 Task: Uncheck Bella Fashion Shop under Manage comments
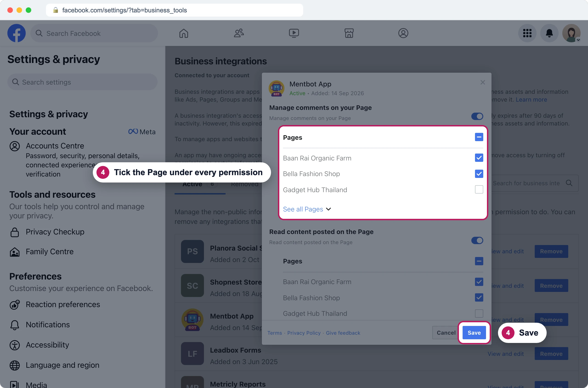[x=479, y=174]
